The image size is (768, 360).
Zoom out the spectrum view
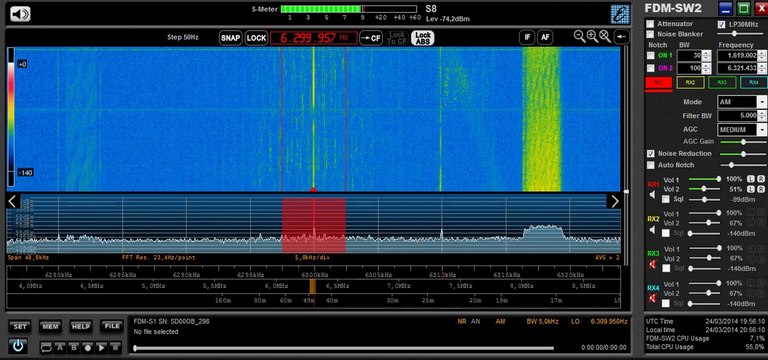point(579,37)
